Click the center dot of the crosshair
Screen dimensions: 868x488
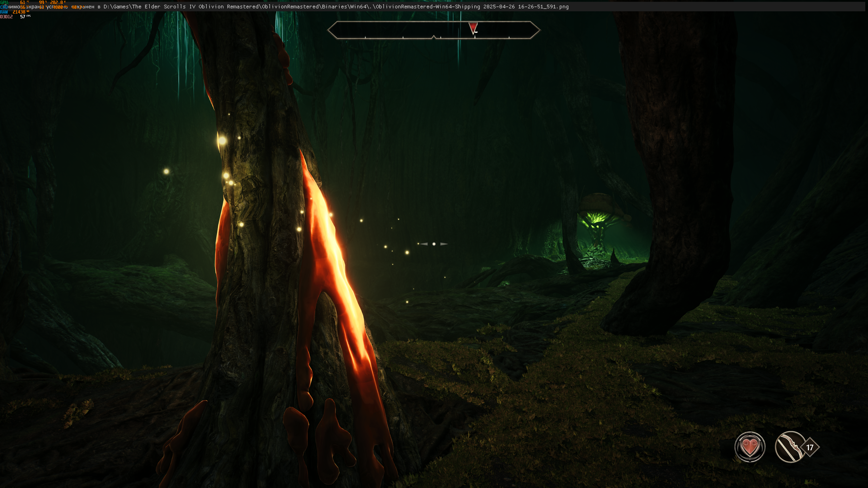[434, 244]
